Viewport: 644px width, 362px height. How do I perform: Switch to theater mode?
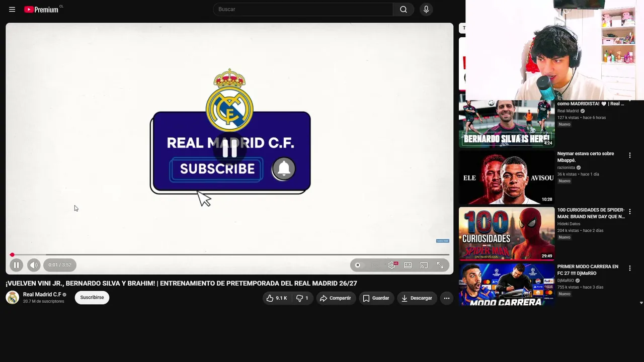click(x=408, y=265)
